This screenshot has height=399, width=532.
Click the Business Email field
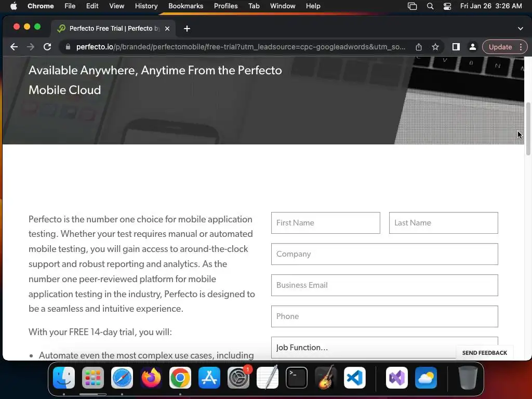tap(384, 285)
